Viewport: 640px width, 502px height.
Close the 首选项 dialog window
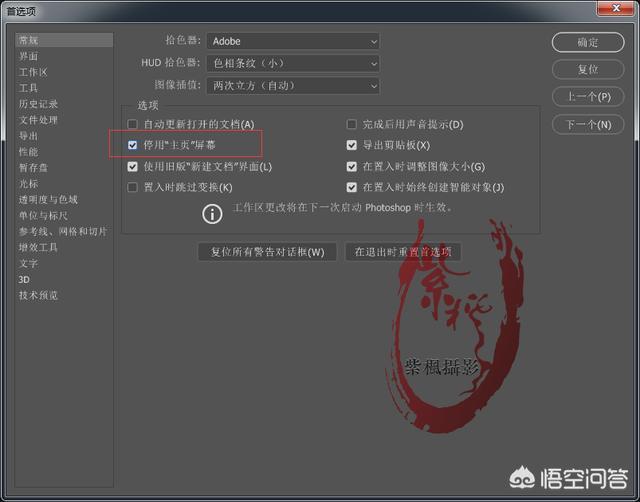pos(617,8)
